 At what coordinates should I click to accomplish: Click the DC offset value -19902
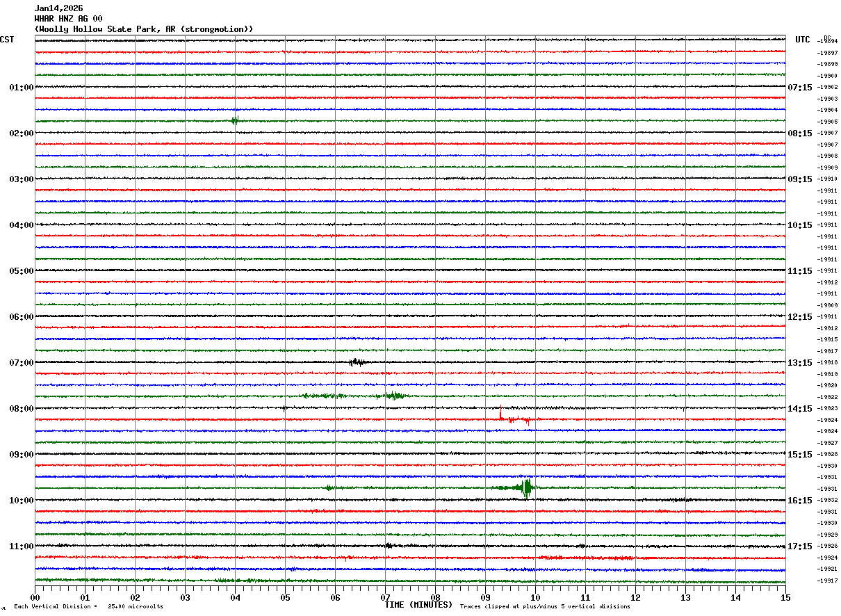(x=827, y=87)
